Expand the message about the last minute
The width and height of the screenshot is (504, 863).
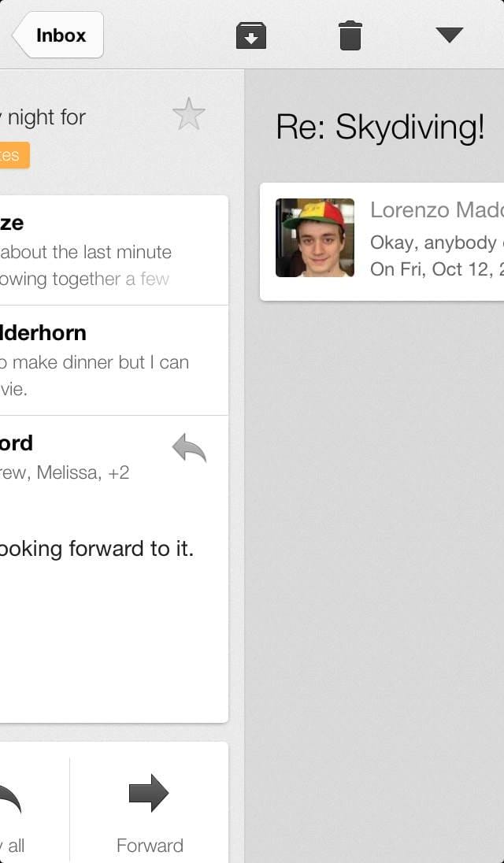(94, 252)
